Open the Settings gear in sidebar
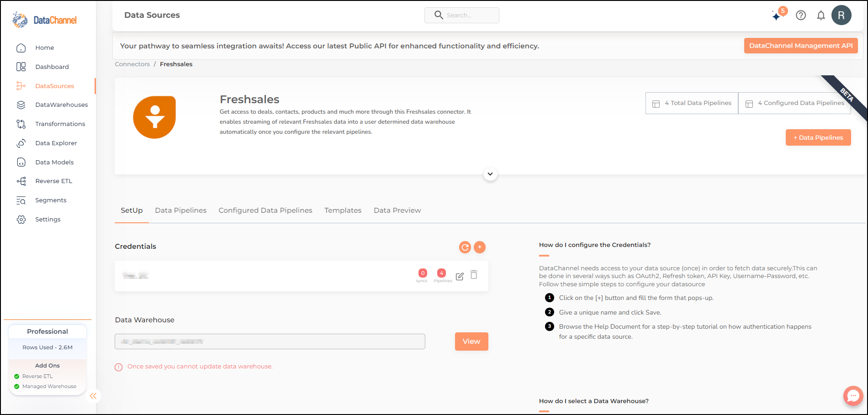868x415 pixels. click(x=21, y=220)
